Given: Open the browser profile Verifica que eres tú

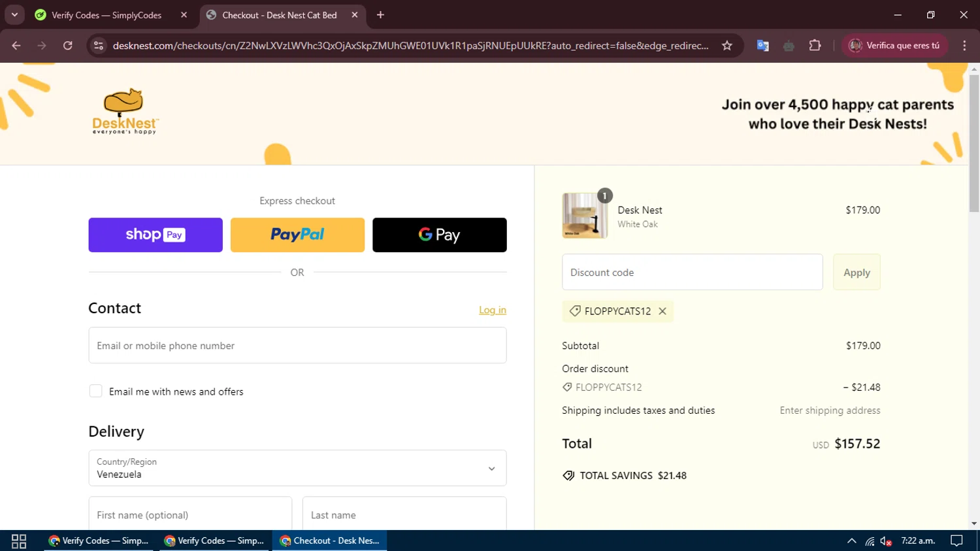Looking at the screenshot, I should [x=894, y=46].
